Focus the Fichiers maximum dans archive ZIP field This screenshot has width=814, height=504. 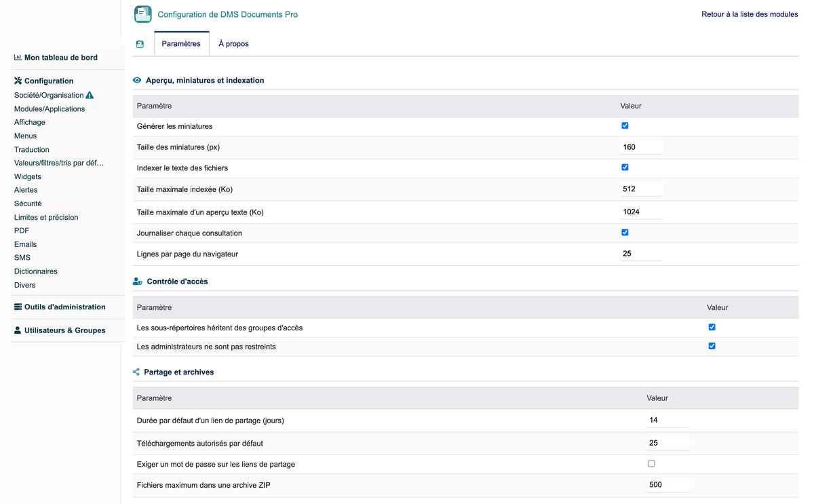tap(667, 485)
